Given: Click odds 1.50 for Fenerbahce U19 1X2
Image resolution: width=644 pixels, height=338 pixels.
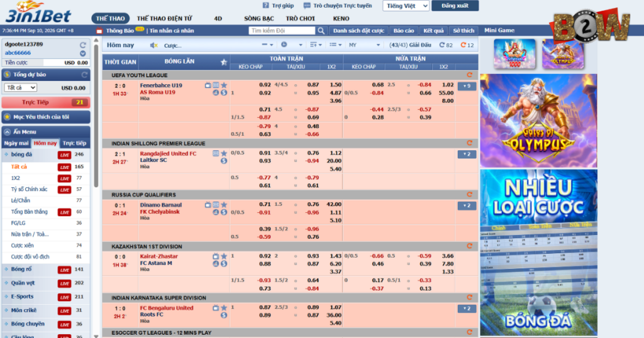Looking at the screenshot, I should click(x=336, y=85).
